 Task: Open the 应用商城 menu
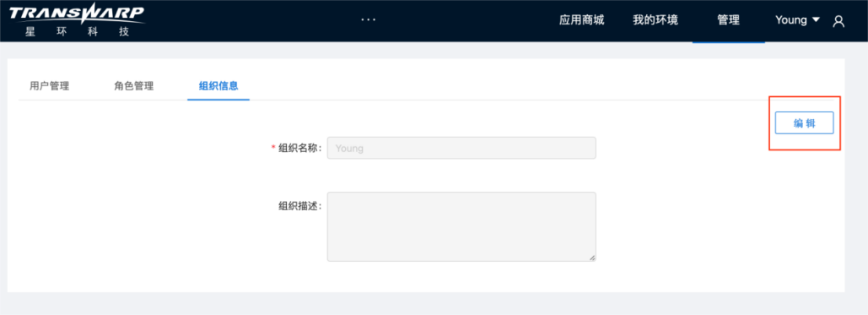coord(581,20)
